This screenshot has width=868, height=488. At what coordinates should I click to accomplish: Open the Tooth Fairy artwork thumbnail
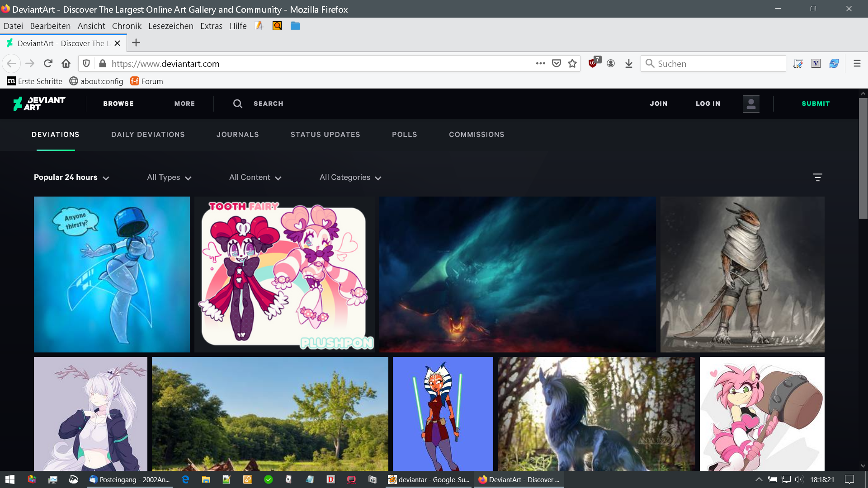tap(284, 274)
